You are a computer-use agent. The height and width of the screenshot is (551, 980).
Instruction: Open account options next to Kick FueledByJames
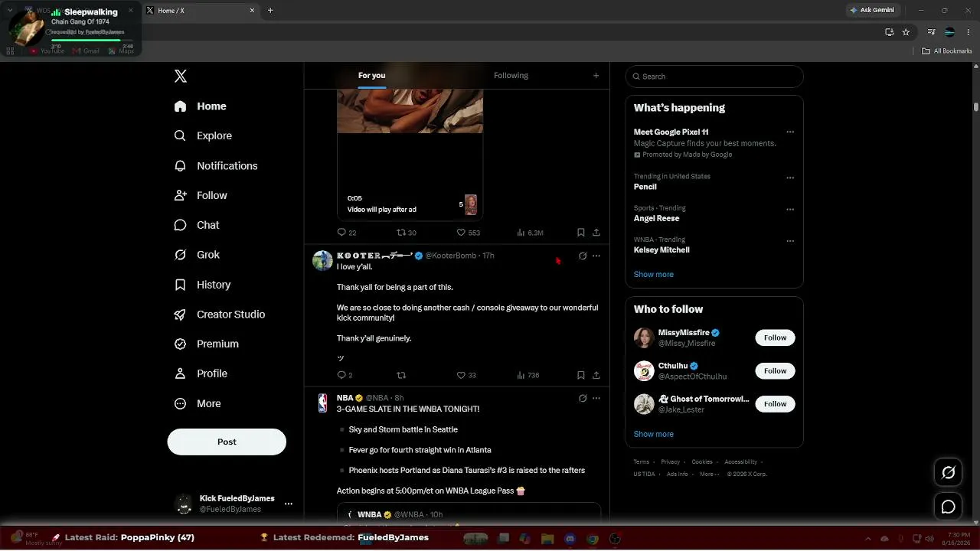coord(289,504)
